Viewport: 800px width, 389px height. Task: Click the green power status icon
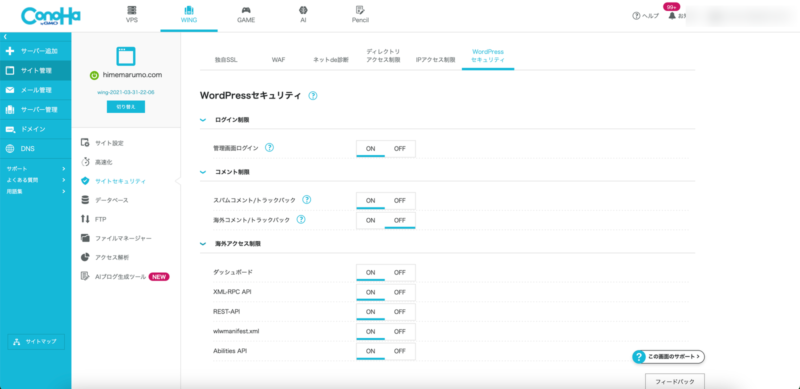pyautogui.click(x=94, y=75)
